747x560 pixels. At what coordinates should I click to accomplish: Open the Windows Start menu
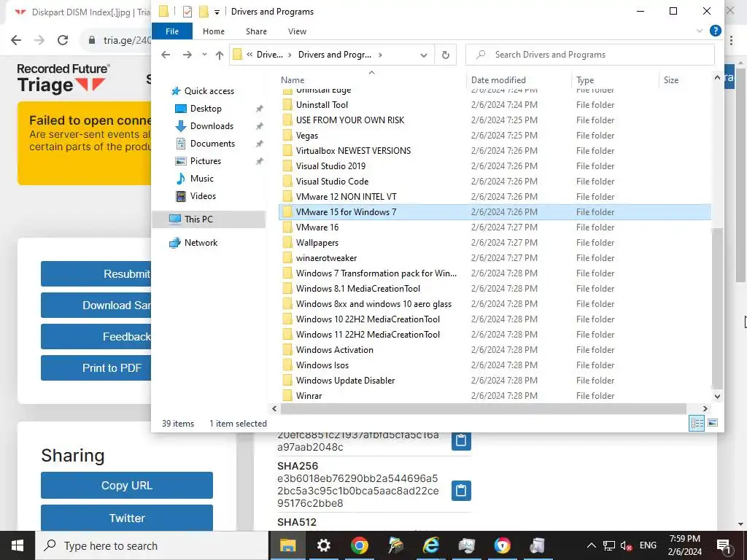[x=18, y=545]
